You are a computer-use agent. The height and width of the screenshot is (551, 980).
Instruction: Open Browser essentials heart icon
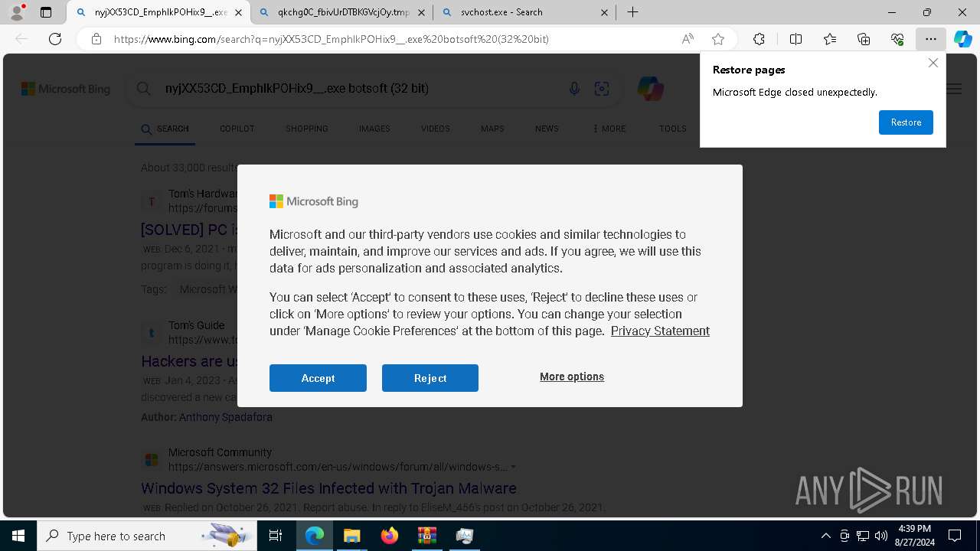[x=897, y=39]
